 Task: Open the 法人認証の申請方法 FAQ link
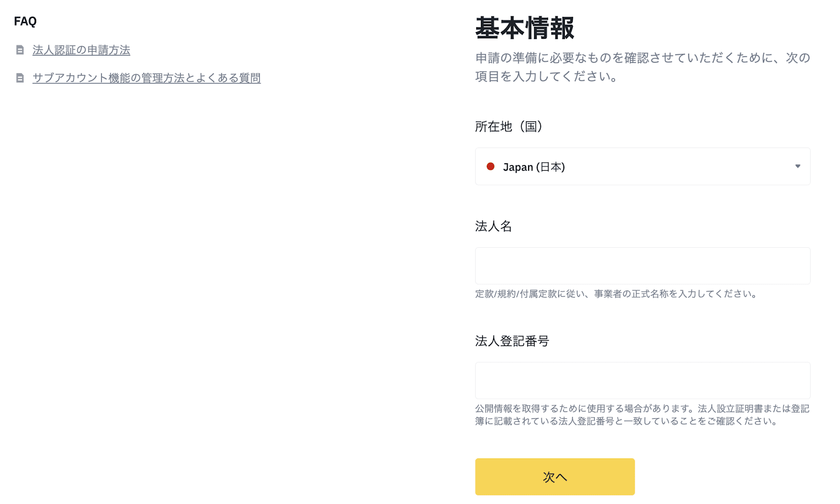[81, 50]
